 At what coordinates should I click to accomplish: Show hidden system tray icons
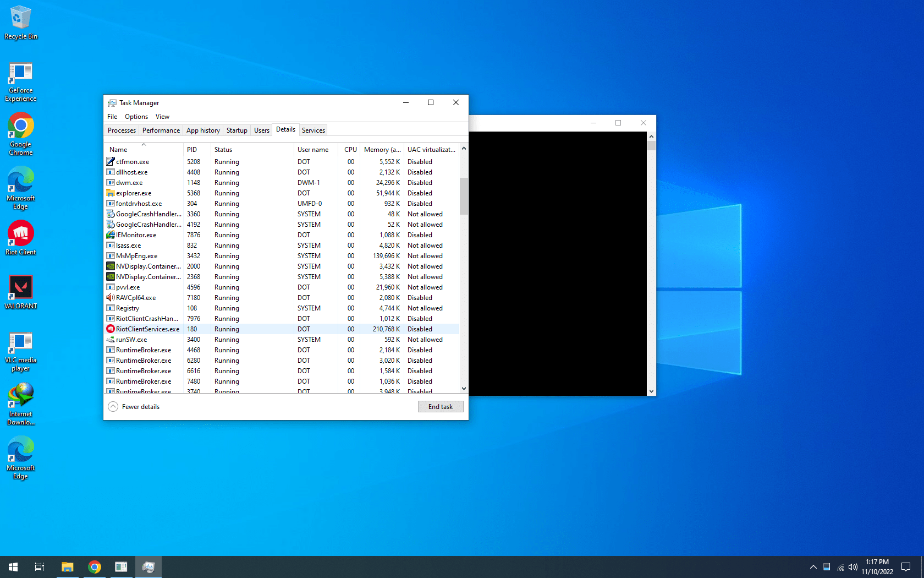point(813,567)
